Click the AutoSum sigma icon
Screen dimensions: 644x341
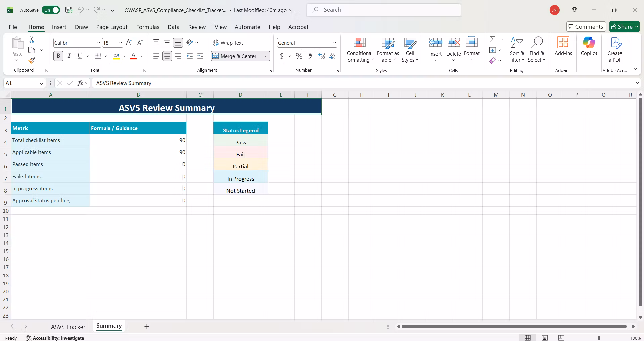[493, 39]
